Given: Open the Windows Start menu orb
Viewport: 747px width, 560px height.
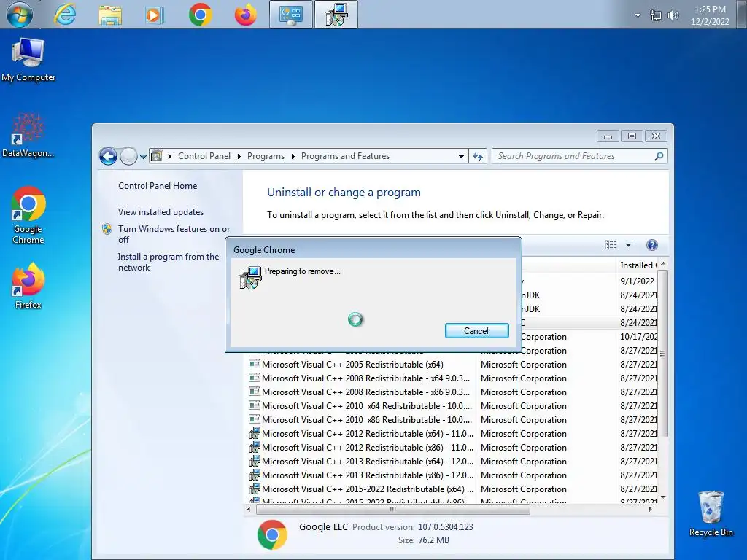Looking at the screenshot, I should point(20,15).
